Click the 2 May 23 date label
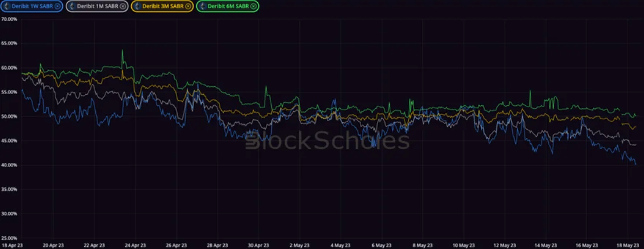Screen dimensions: 644x249 [x=300, y=245]
